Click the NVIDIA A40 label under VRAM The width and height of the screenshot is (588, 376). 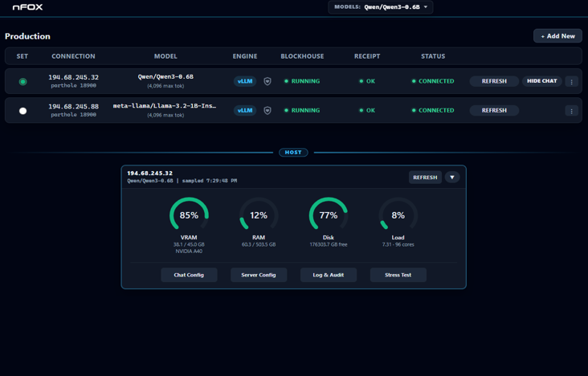click(x=189, y=251)
